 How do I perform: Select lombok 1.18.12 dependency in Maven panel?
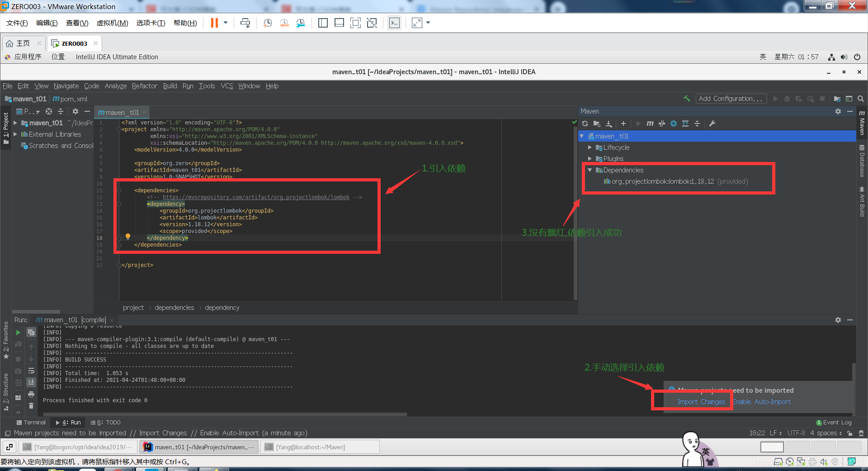(x=675, y=181)
